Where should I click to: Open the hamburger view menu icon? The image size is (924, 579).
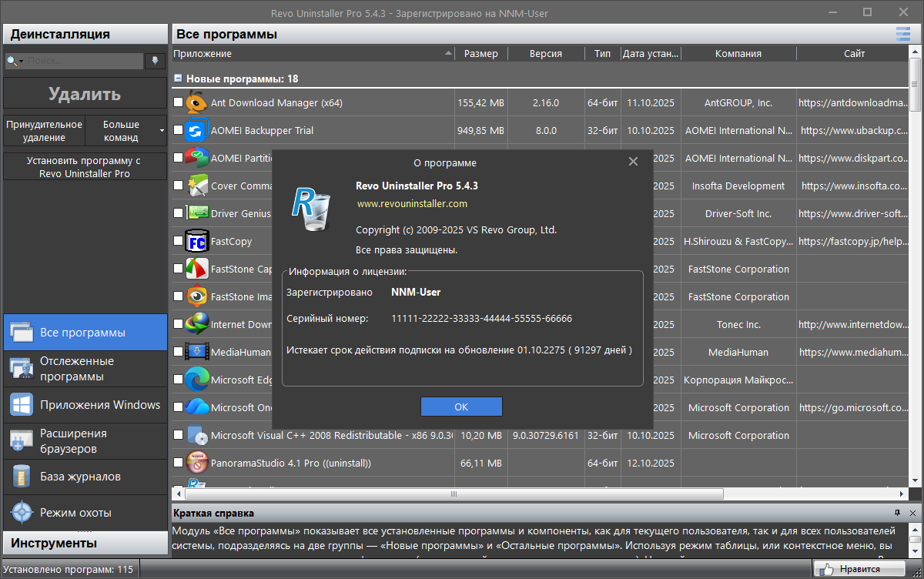tap(902, 34)
